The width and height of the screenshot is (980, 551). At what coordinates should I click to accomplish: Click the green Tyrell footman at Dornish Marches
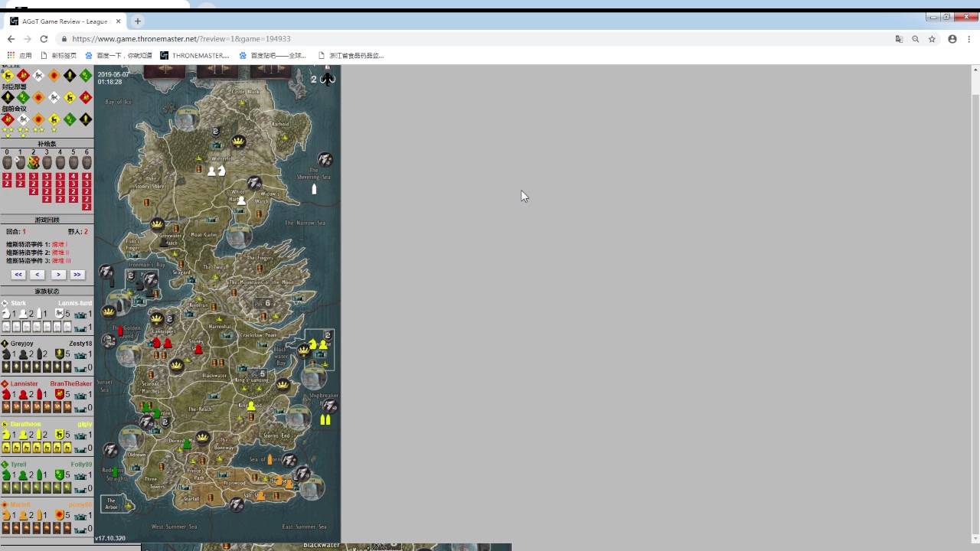(187, 444)
